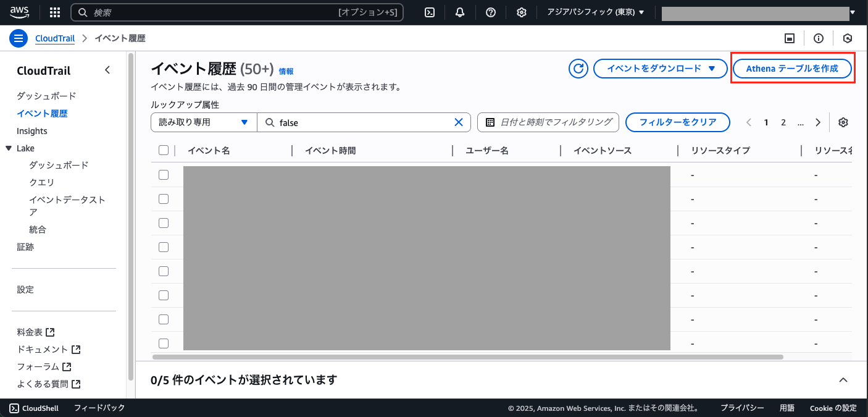Open Insights in the sidebar
This screenshot has width=868, height=417.
click(32, 131)
